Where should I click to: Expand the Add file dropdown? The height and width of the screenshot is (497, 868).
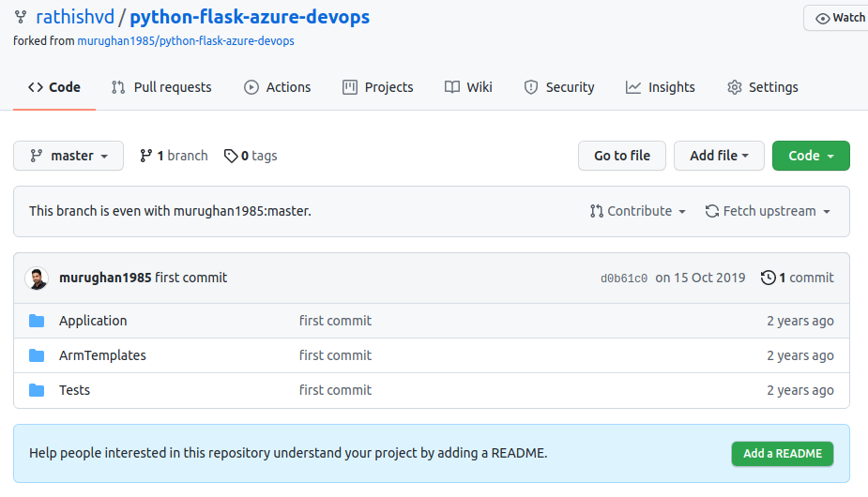click(x=719, y=156)
